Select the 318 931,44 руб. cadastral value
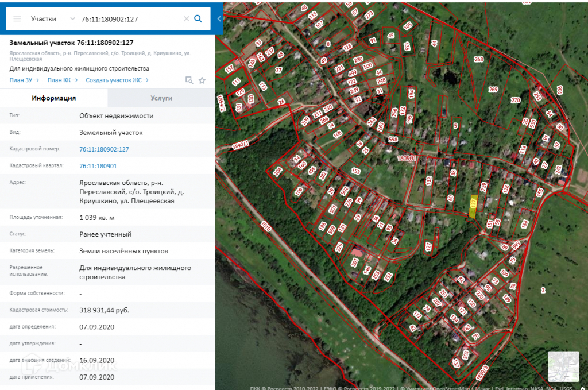This screenshot has height=390, width=588. [105, 310]
